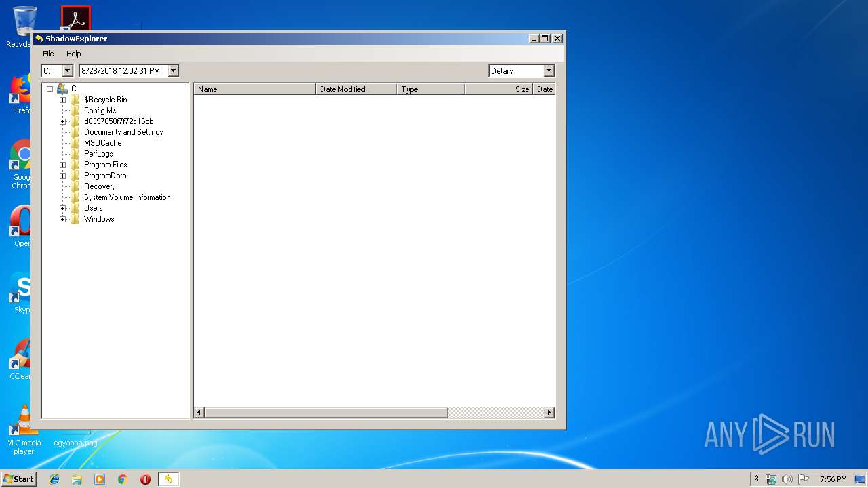Show hidden system tray icons

(756, 479)
